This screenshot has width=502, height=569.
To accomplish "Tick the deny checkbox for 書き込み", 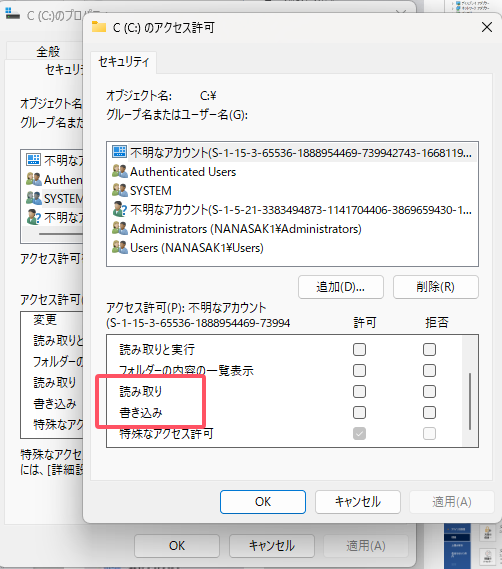I will pos(429,412).
